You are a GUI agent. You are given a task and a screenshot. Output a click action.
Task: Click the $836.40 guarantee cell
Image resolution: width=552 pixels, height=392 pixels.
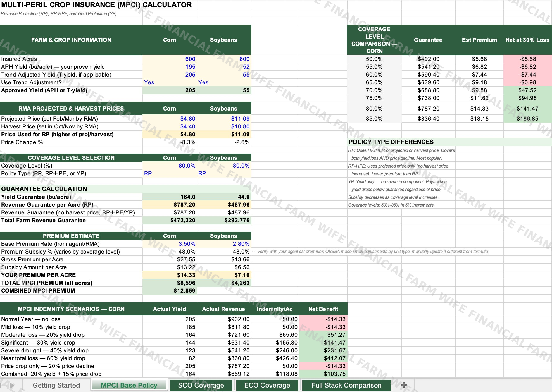point(429,119)
